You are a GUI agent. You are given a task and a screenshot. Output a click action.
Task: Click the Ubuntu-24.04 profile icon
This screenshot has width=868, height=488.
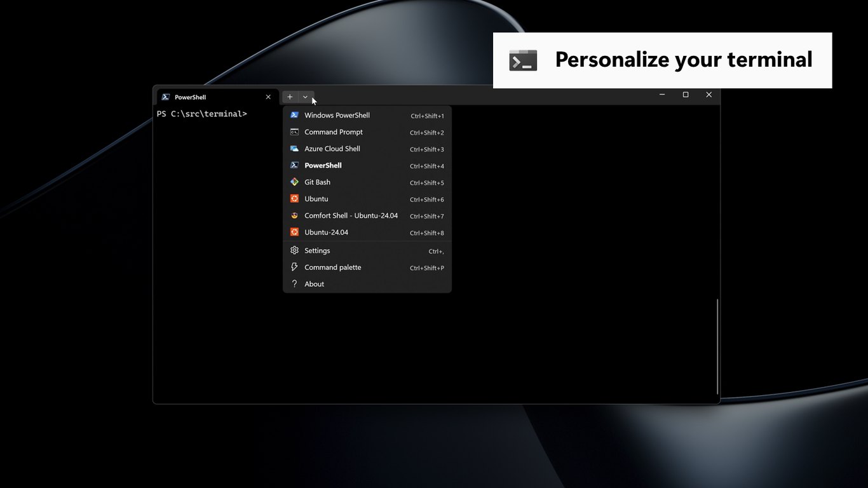294,232
